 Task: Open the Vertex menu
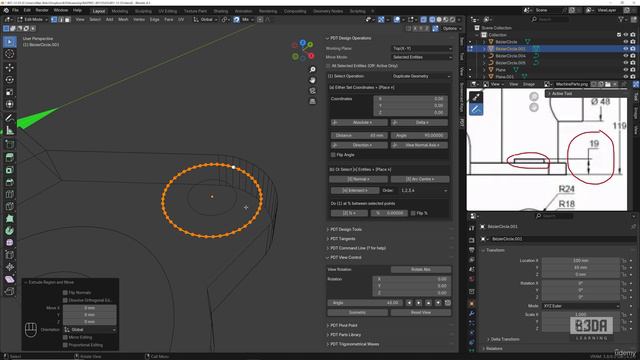pyautogui.click(x=139, y=19)
